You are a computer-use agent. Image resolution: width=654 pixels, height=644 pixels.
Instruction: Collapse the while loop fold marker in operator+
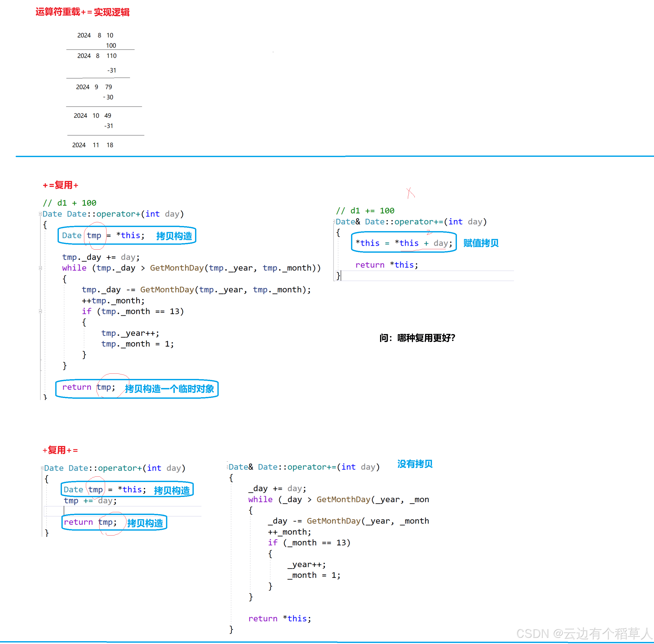point(40,268)
